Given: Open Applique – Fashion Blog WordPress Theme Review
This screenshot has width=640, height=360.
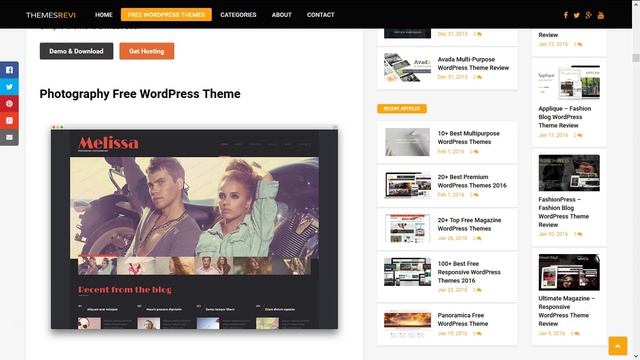Looking at the screenshot, I should point(564,117).
